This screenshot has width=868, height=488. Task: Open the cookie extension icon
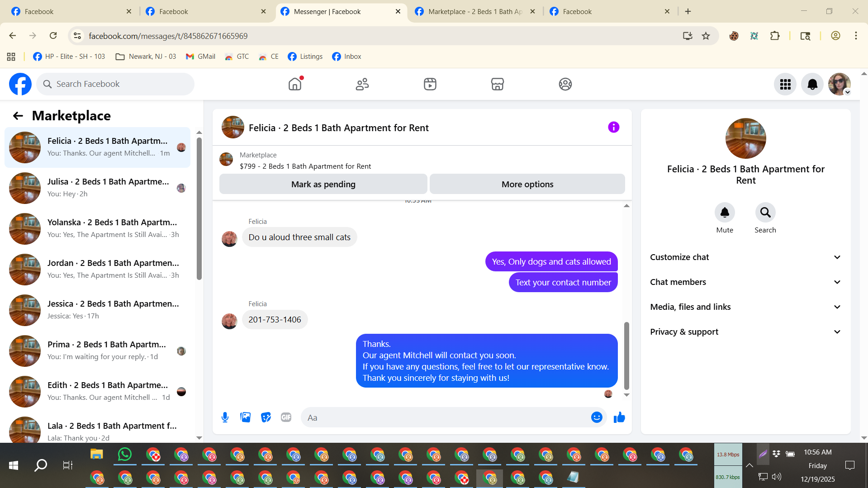734,36
